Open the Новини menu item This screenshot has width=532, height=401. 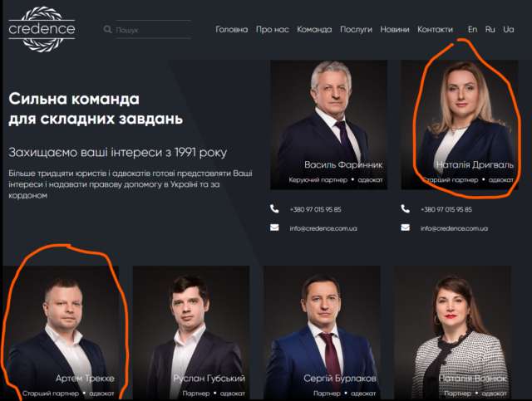(x=395, y=30)
